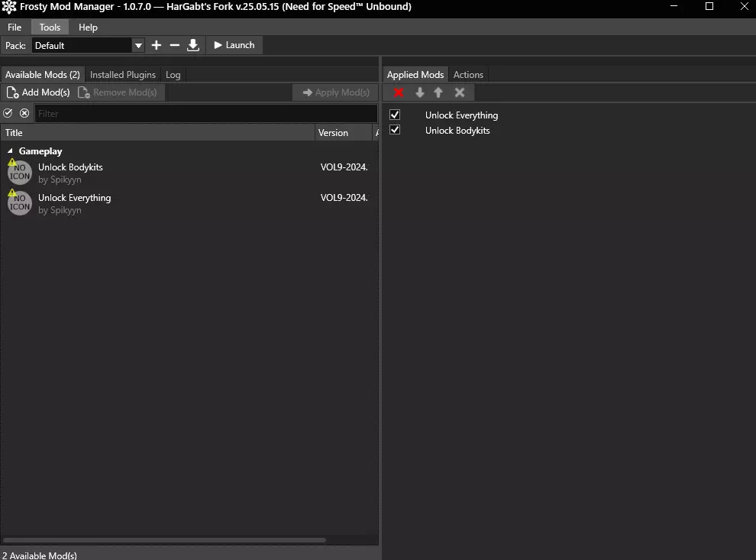Screen dimensions: 756x560
Task: Minimize the Frosty Mod Manager window
Action: coord(674,6)
